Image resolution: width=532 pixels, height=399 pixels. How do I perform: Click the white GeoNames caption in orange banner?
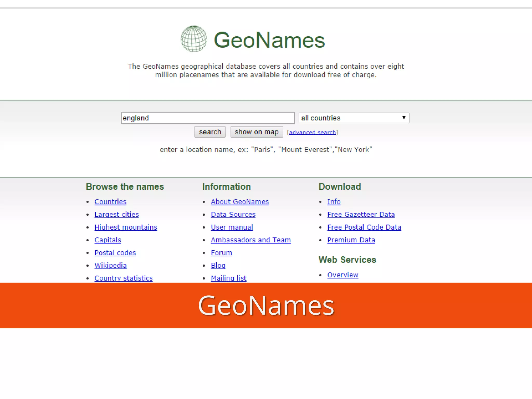tap(266, 305)
